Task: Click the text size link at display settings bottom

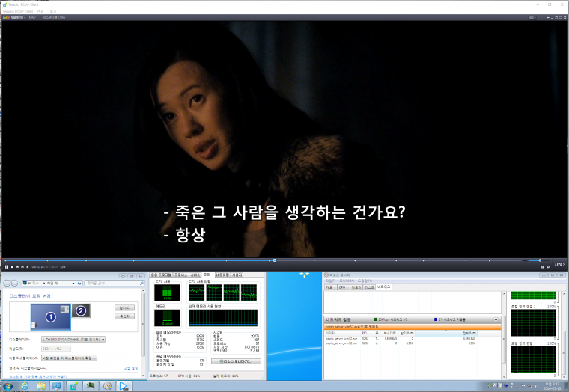Action: click(x=37, y=376)
